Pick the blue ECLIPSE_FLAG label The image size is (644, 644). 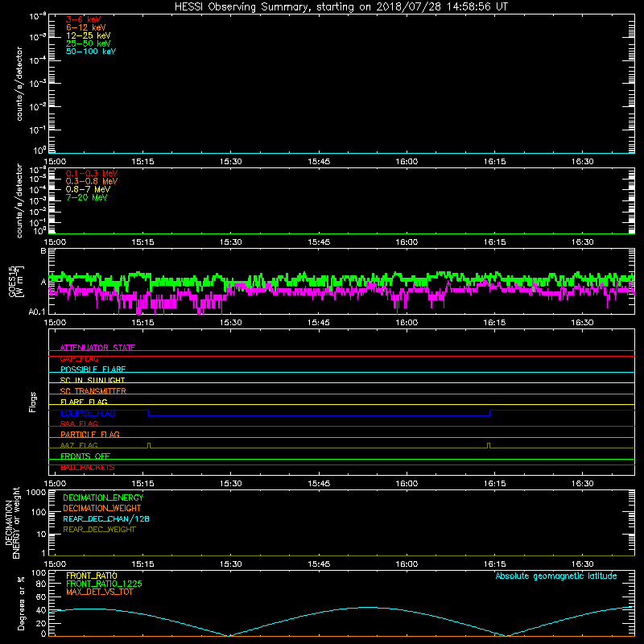tap(88, 413)
